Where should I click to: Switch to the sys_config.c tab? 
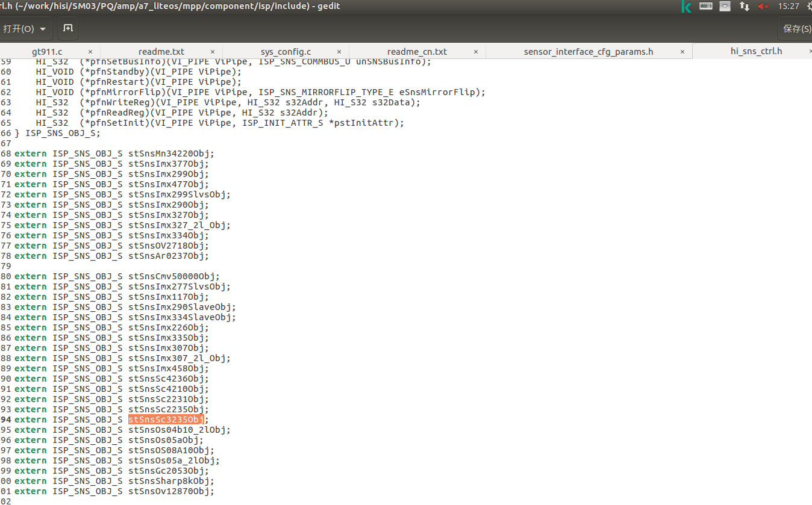click(286, 52)
